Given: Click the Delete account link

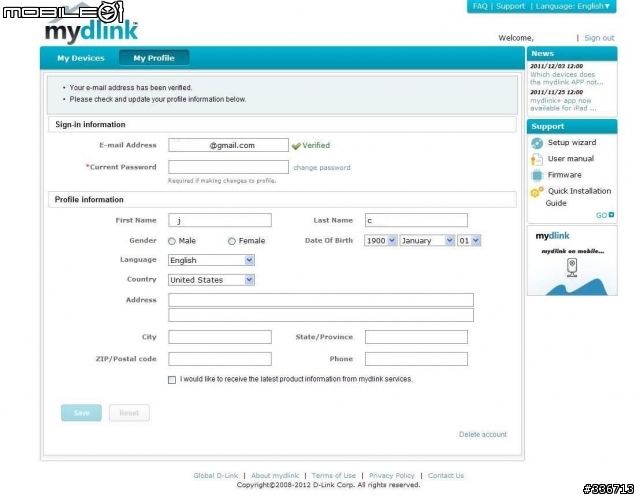Looking at the screenshot, I should pos(483,435).
